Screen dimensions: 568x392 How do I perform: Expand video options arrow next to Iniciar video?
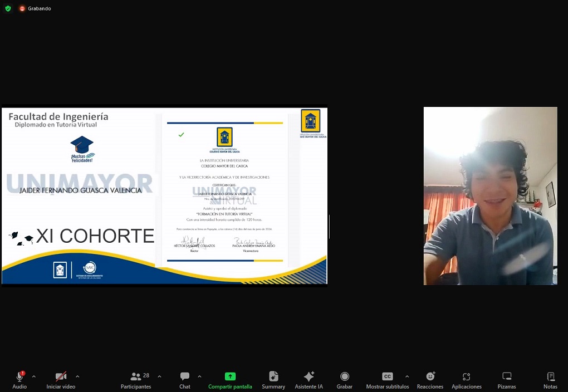click(x=77, y=377)
